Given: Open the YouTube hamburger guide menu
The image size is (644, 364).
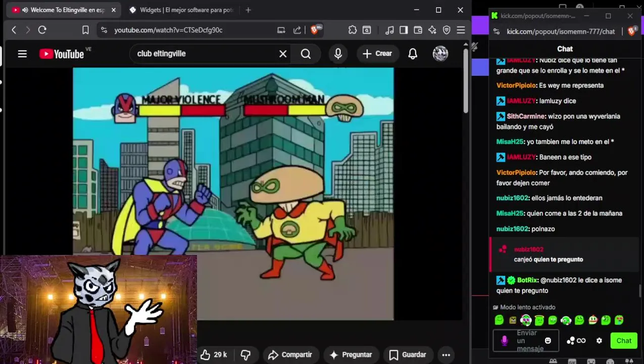Looking at the screenshot, I should point(22,54).
